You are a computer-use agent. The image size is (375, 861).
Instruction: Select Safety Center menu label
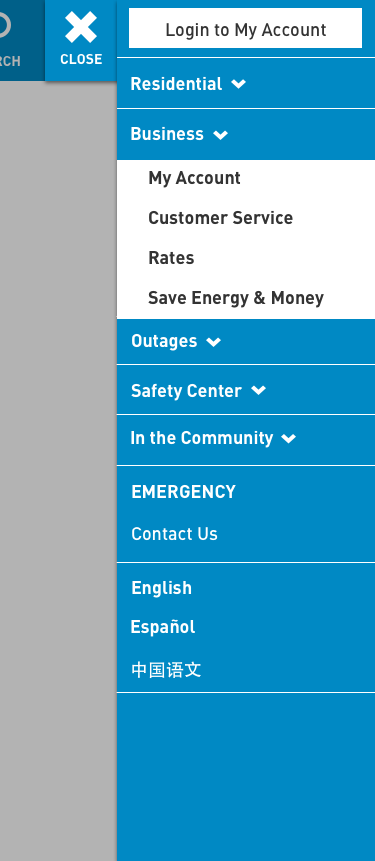(x=186, y=391)
